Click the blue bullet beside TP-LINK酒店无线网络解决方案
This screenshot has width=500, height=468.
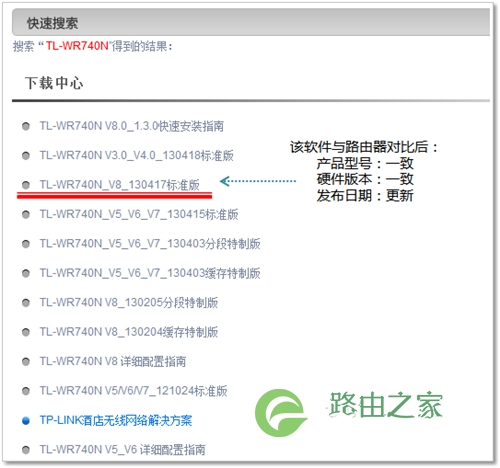coord(26,421)
